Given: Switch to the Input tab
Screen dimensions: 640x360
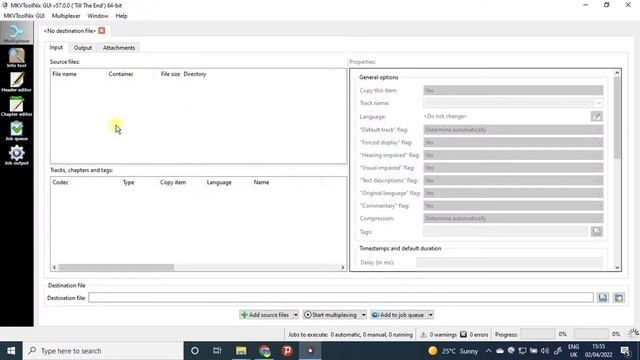Looking at the screenshot, I should pyautogui.click(x=56, y=47).
